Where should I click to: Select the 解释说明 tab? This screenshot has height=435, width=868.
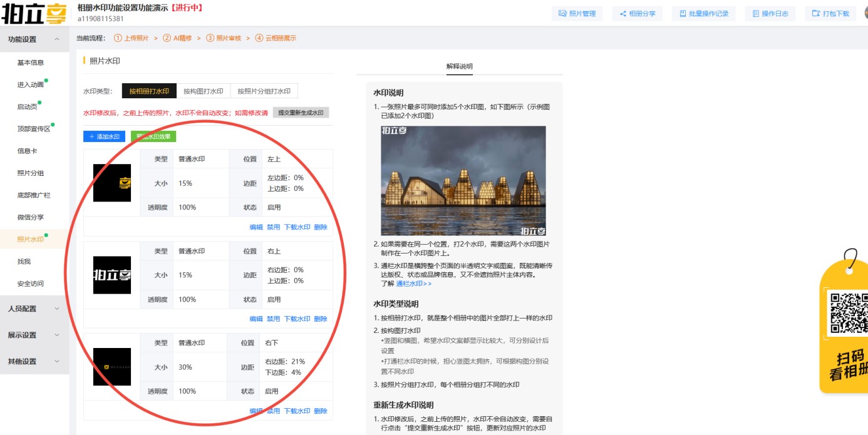(459, 66)
